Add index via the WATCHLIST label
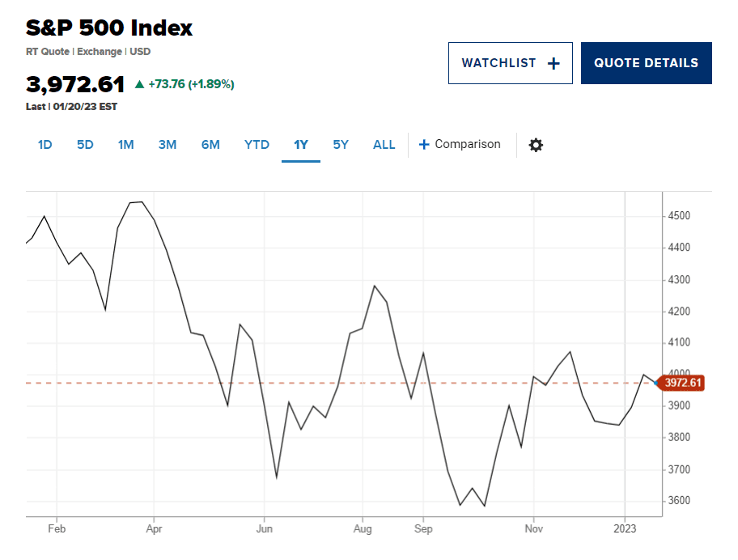The height and width of the screenshot is (560, 738). (499, 63)
